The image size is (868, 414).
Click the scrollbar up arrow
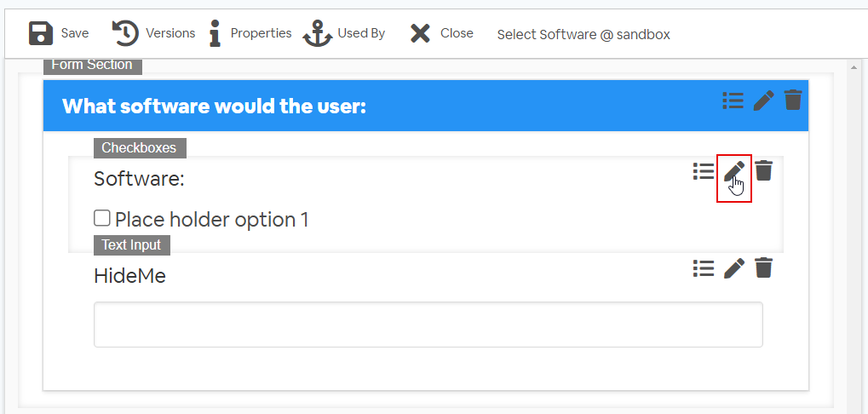point(853,67)
